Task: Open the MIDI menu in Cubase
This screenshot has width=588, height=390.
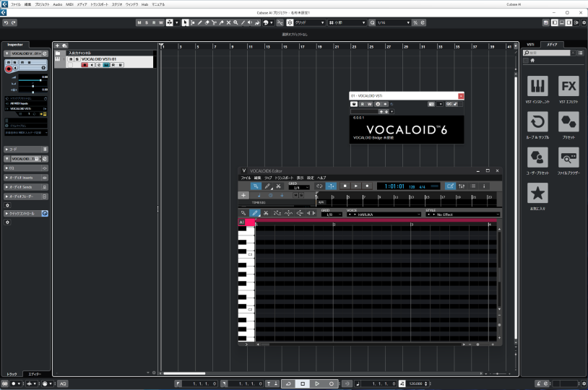Action: [x=69, y=4]
